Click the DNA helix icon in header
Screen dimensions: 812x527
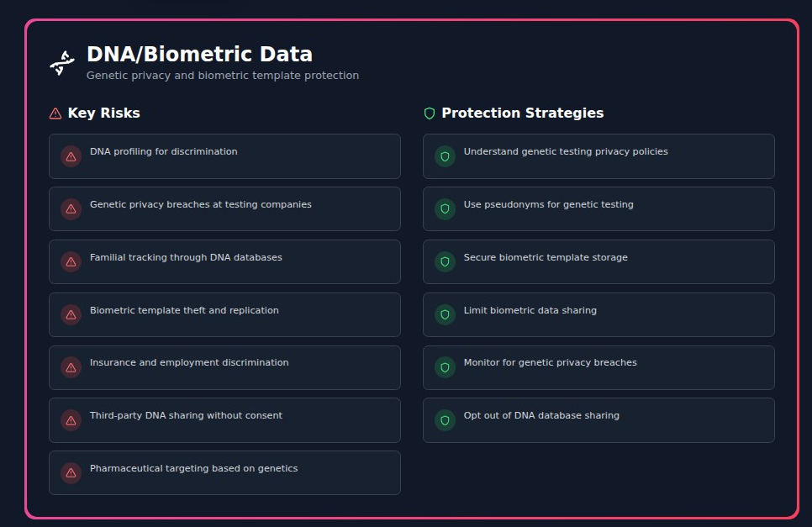click(61, 63)
